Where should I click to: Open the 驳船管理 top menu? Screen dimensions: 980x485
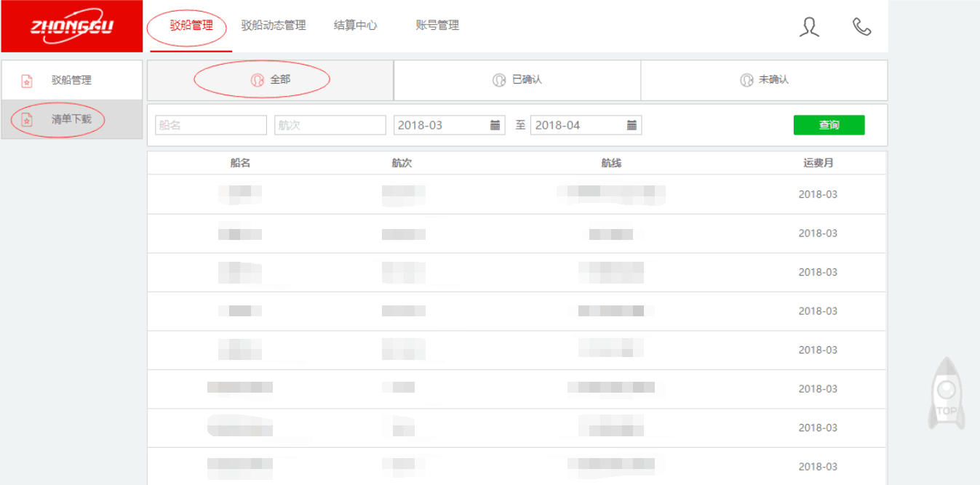click(x=191, y=25)
